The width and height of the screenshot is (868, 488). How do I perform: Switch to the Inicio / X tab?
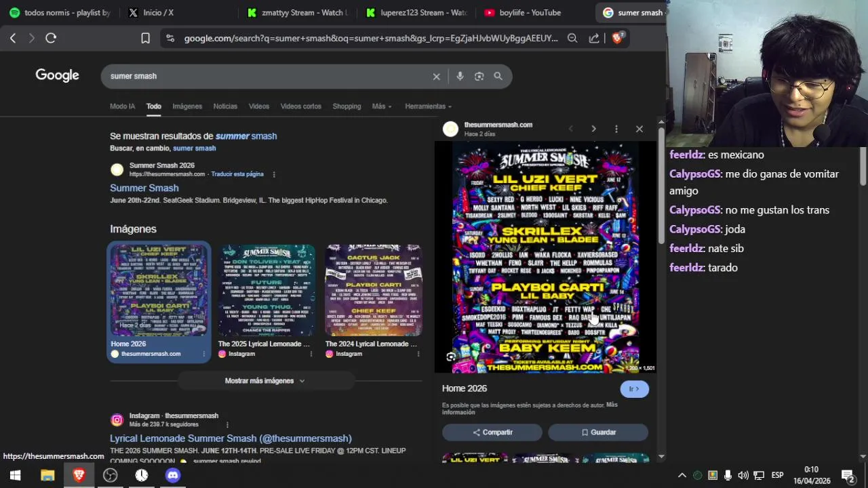tap(151, 12)
